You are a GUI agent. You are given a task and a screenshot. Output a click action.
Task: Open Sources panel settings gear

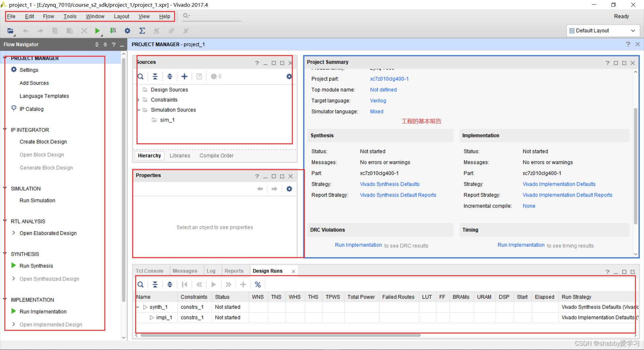pyautogui.click(x=289, y=77)
